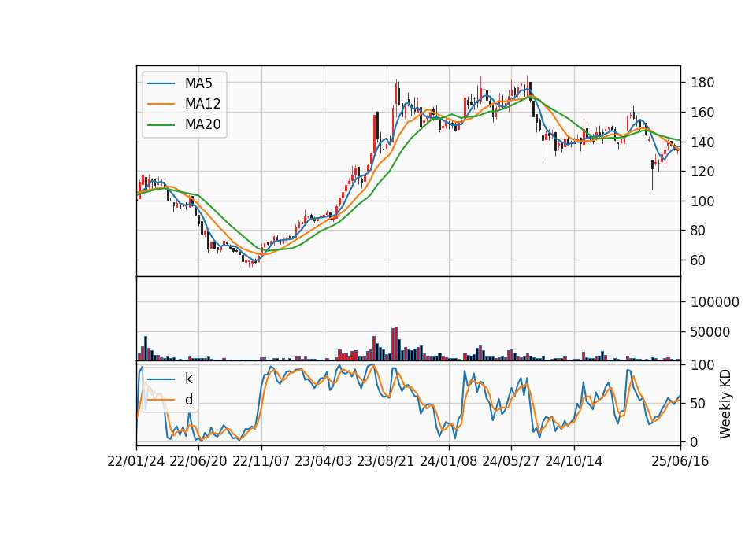Click the MA5 legend label
Viewport: 756px width, 543px height.
198,83
